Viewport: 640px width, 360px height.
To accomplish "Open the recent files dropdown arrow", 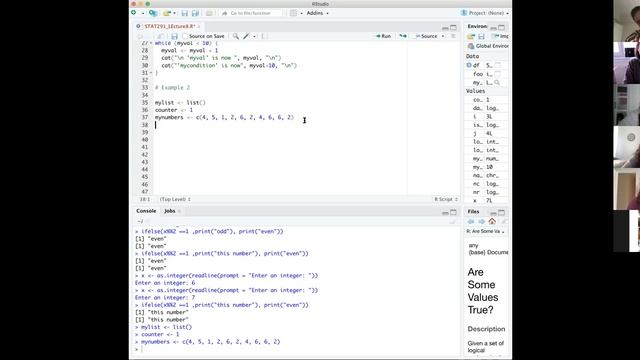I will point(174,13).
